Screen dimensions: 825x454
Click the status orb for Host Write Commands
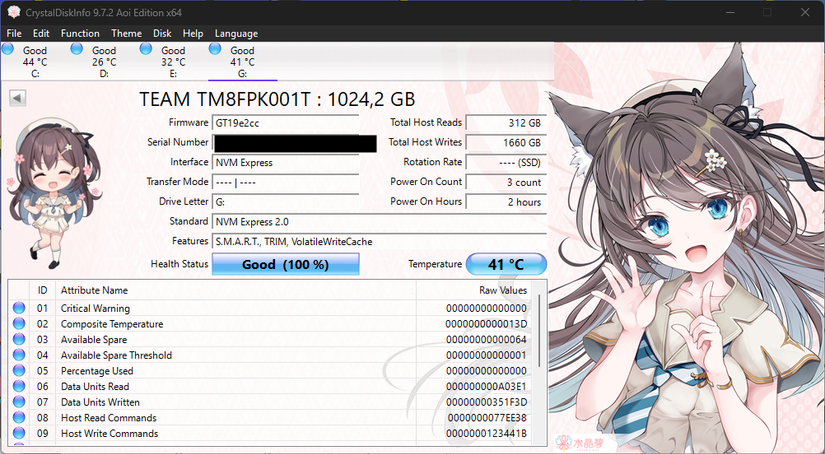[x=19, y=433]
